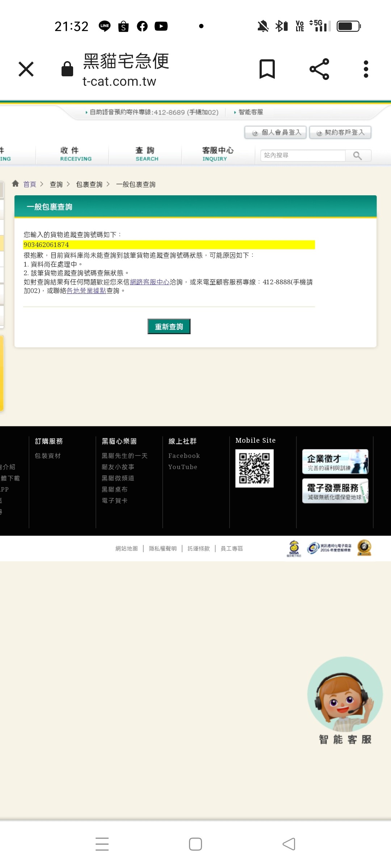Tap the muted bell status icon

point(263,26)
